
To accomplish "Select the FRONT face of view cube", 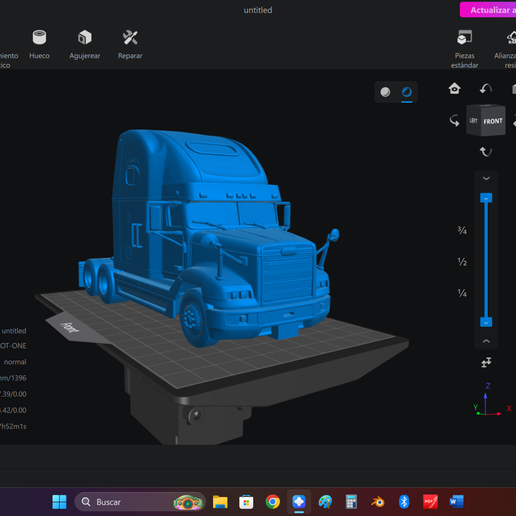I will click(x=493, y=121).
